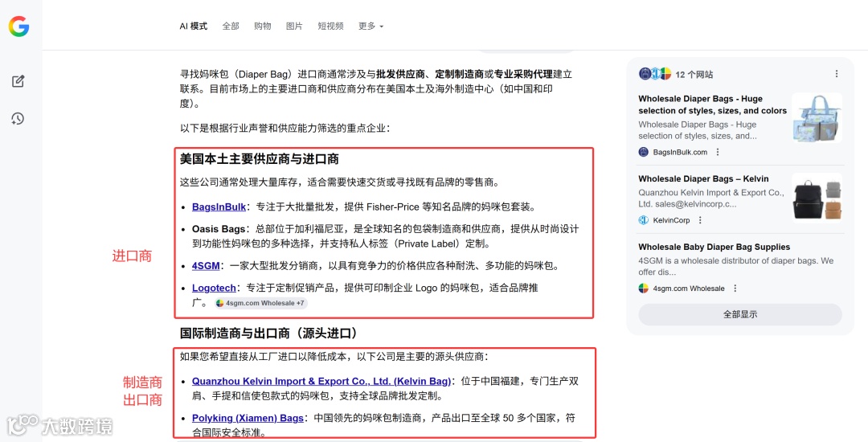Open the BagsInBulk link in answer
This screenshot has height=442, width=868.
click(x=219, y=207)
